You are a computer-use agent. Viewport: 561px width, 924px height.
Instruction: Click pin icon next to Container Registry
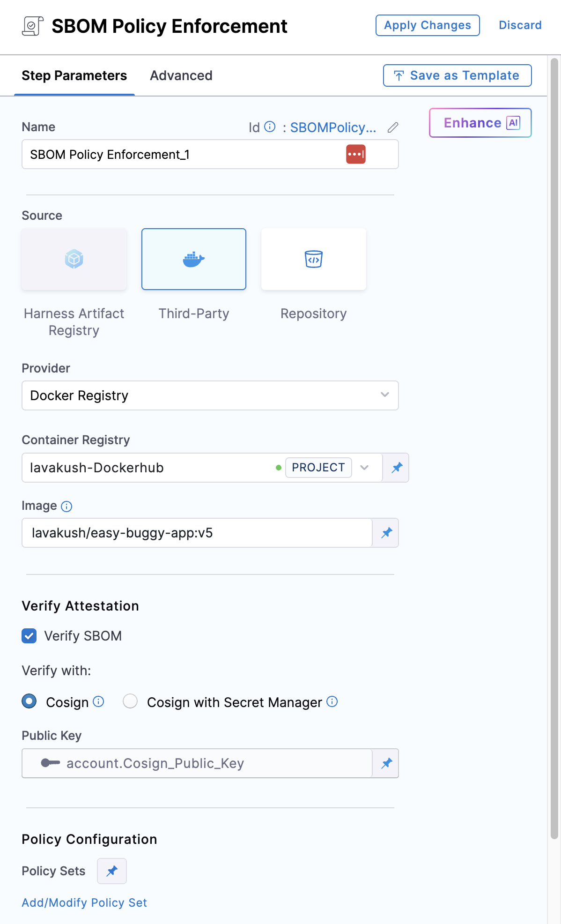(x=397, y=468)
